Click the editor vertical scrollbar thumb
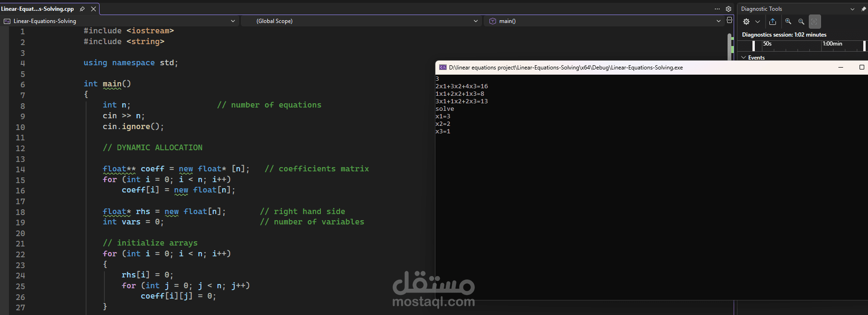The width and height of the screenshot is (868, 315). click(729, 47)
